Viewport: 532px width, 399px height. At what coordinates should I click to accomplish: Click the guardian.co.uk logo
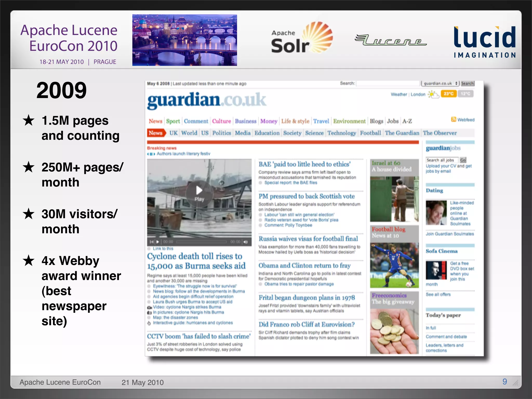[x=207, y=100]
